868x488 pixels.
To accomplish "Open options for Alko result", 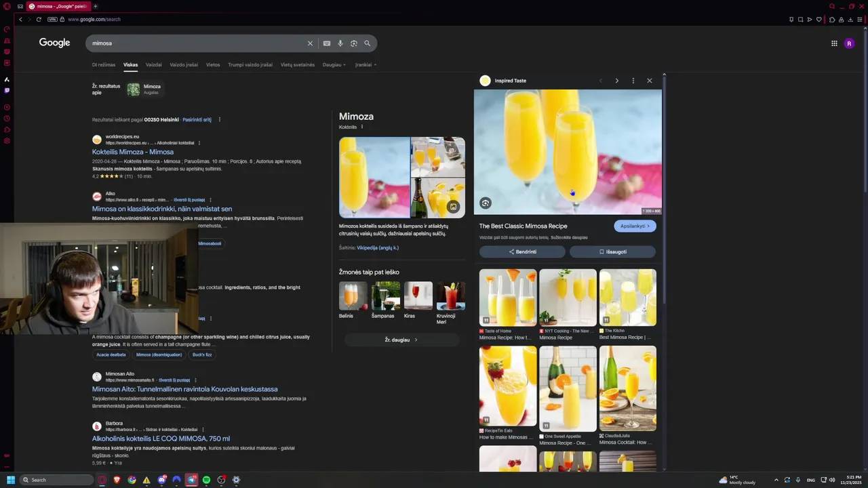I will (x=210, y=200).
